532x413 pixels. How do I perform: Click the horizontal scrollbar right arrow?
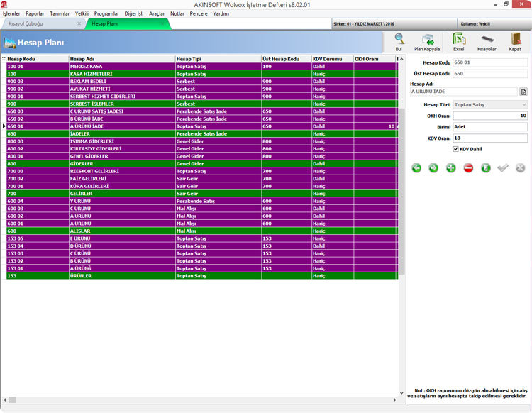[394, 400]
